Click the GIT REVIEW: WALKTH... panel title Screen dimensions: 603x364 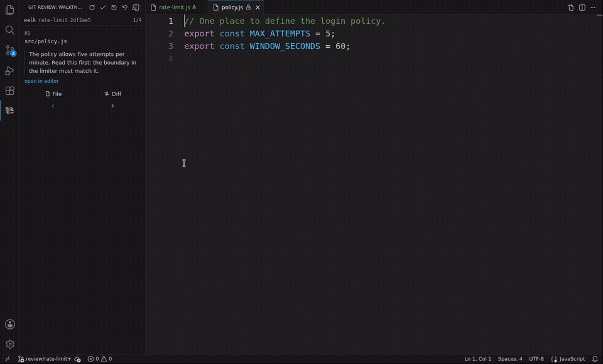[x=55, y=8]
